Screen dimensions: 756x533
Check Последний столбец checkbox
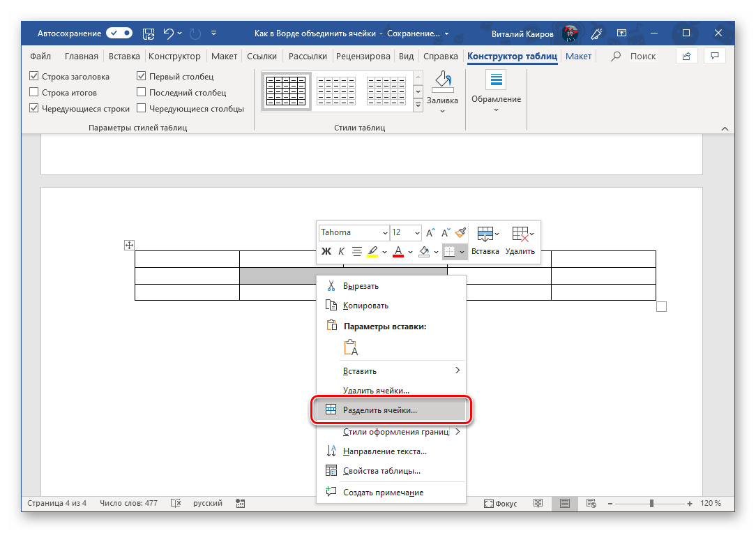pyautogui.click(x=142, y=91)
